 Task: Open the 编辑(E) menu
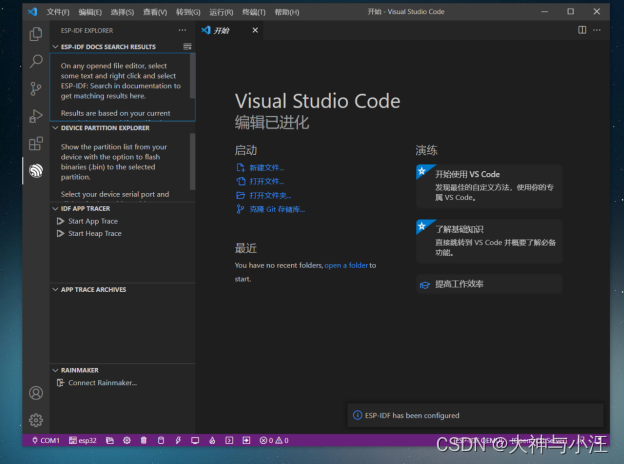[x=90, y=12]
